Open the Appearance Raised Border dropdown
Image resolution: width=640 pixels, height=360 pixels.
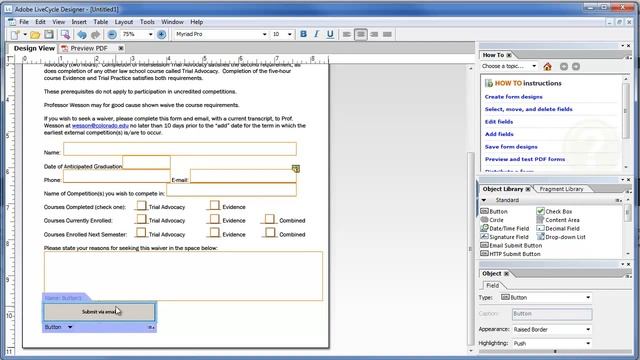pyautogui.click(x=588, y=329)
